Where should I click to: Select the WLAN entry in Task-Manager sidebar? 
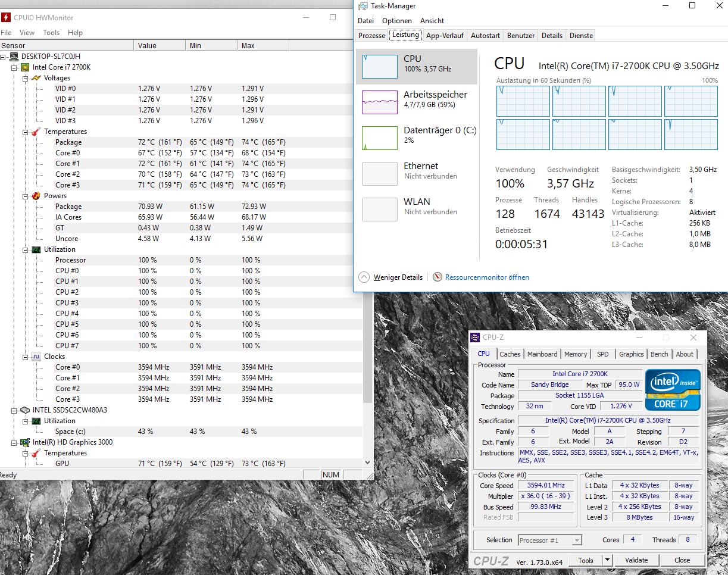pyautogui.click(x=417, y=210)
